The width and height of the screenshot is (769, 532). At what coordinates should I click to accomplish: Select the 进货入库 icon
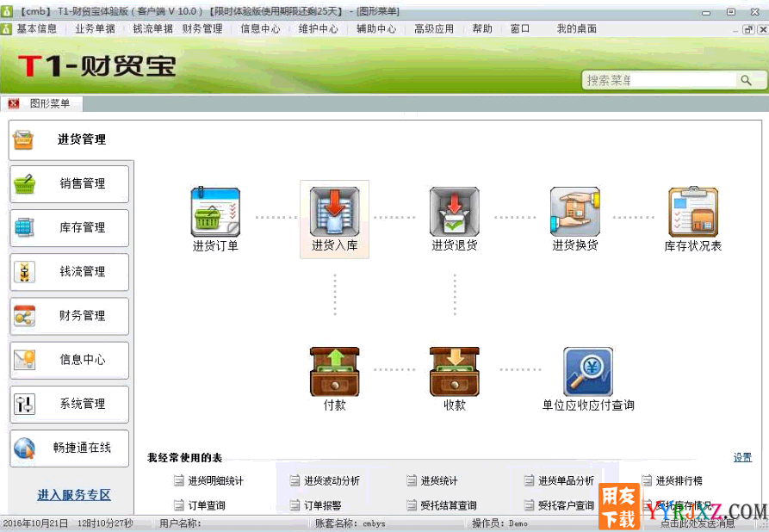pyautogui.click(x=334, y=215)
